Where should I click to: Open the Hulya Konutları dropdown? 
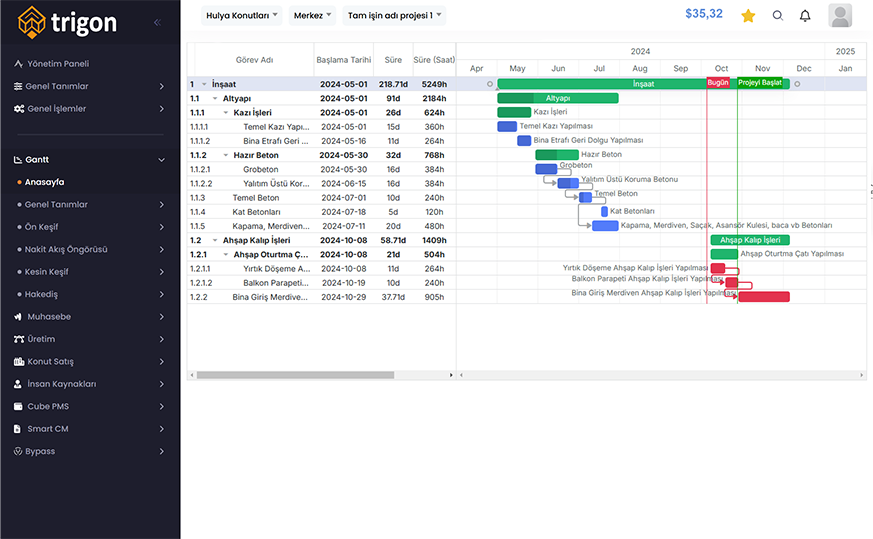tap(242, 16)
